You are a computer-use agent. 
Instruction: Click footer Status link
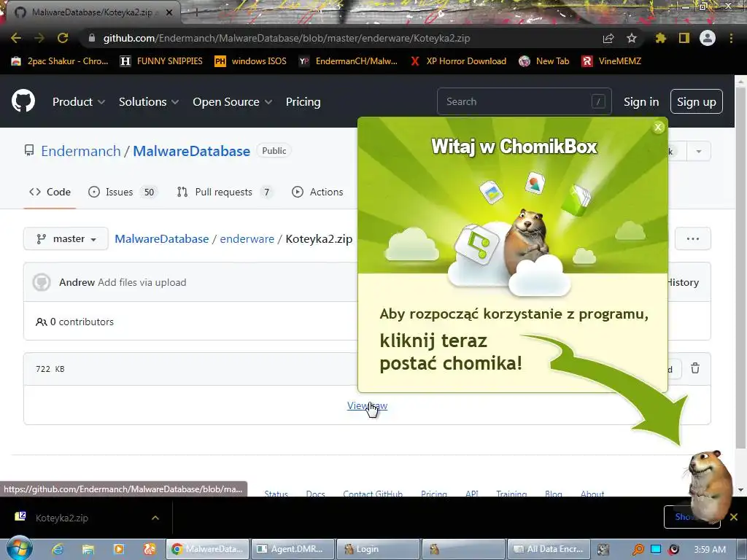coord(276,494)
